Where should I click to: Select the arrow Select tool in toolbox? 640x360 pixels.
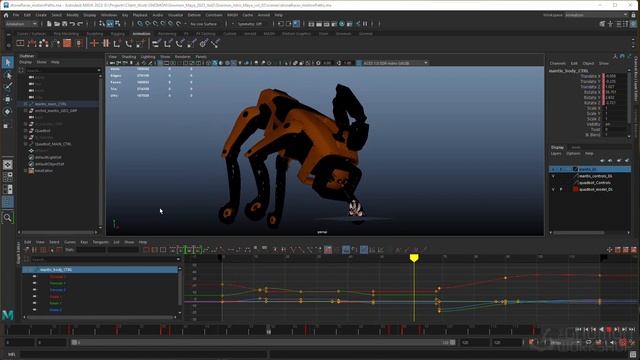[8, 62]
